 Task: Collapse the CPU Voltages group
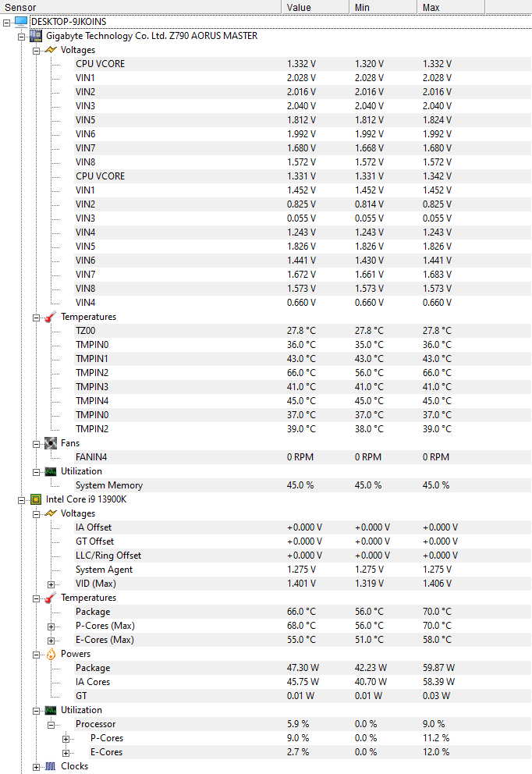[x=36, y=514]
